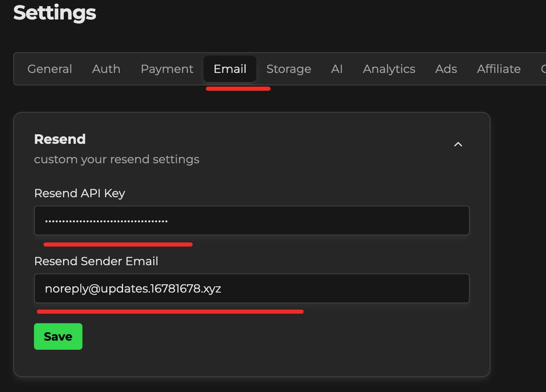Viewport: 546px width, 392px height.
Task: Click the "Resend Sender Email" label
Action: pyautogui.click(x=96, y=261)
